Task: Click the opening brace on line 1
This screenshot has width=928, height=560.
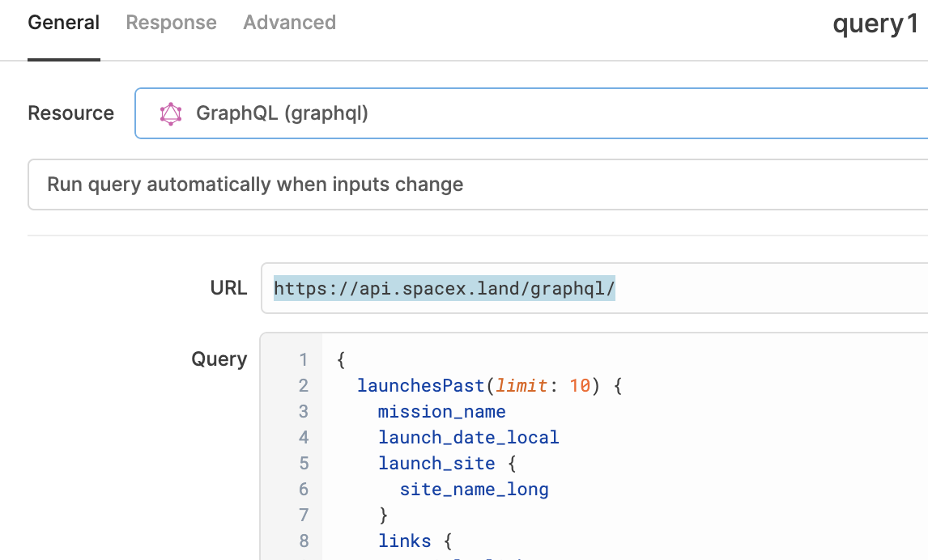Action: pos(341,359)
